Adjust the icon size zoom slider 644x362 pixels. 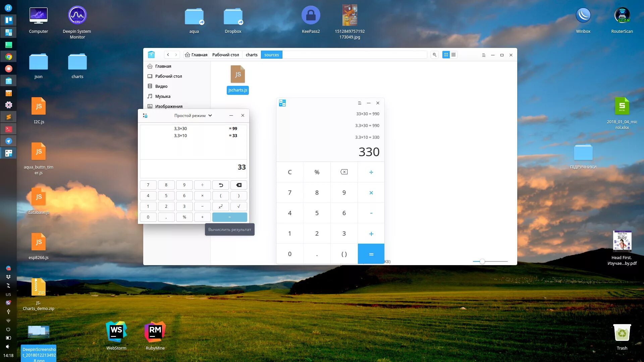pyautogui.click(x=482, y=261)
